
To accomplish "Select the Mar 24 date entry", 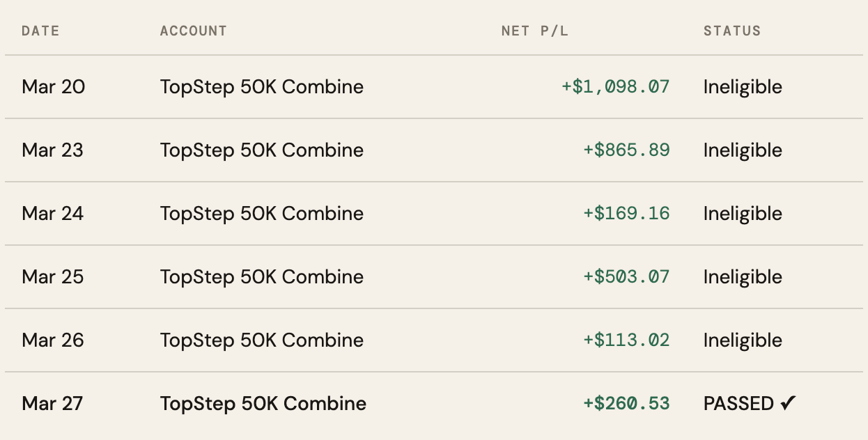I will coord(53,214).
